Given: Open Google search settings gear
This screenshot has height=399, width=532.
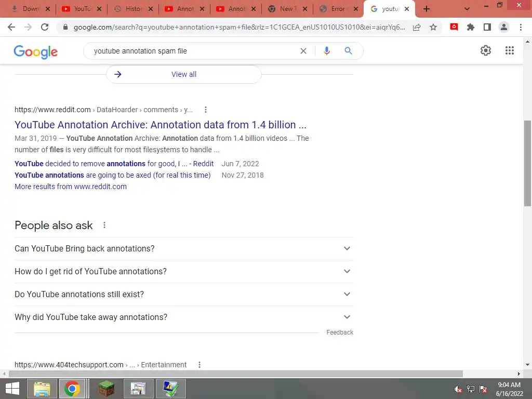Looking at the screenshot, I should point(486,50).
